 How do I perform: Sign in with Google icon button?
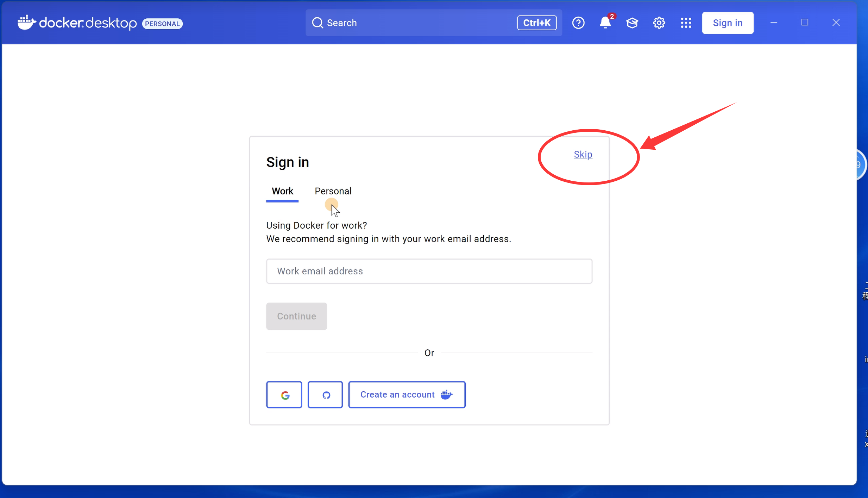coord(284,395)
